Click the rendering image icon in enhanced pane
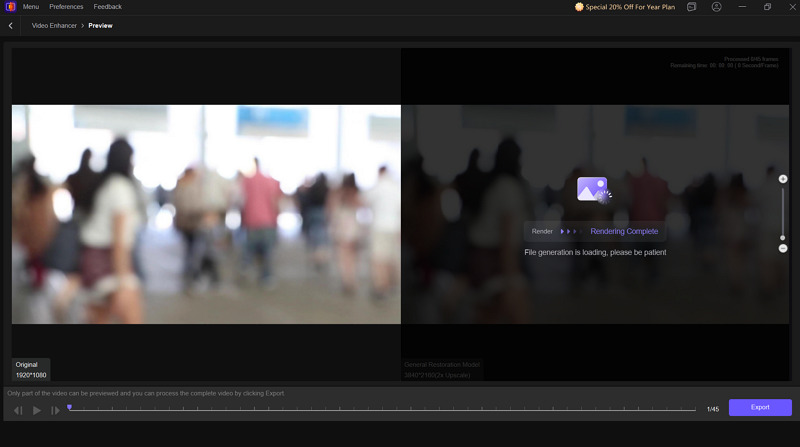The image size is (800, 447). 593,189
